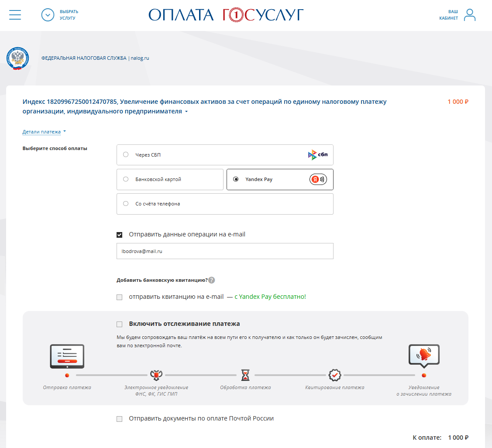Viewport: 492px width, 448px height.
Task: Click the Federal Tax Service emblem
Action: pos(18,58)
